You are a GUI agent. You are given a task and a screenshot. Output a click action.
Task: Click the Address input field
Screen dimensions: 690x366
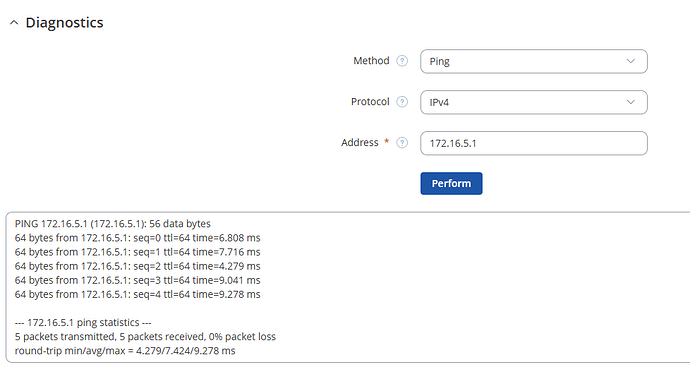tap(534, 143)
